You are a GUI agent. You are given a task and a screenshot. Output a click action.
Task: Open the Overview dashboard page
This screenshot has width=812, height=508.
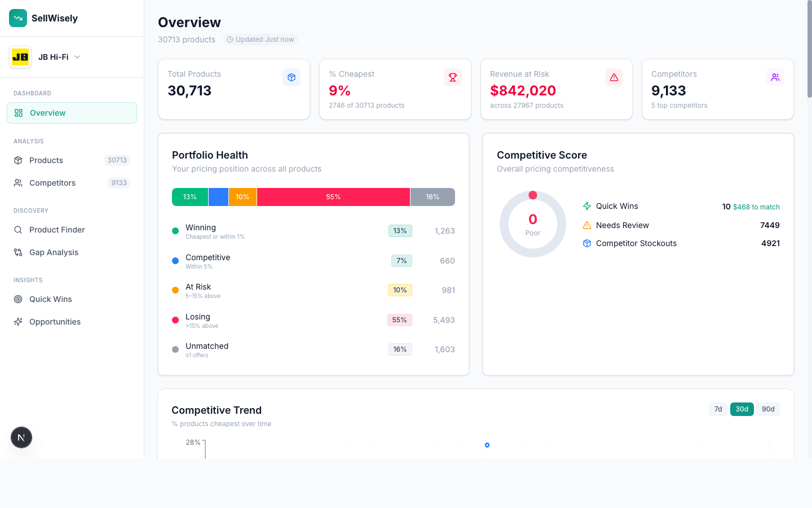[x=72, y=113]
